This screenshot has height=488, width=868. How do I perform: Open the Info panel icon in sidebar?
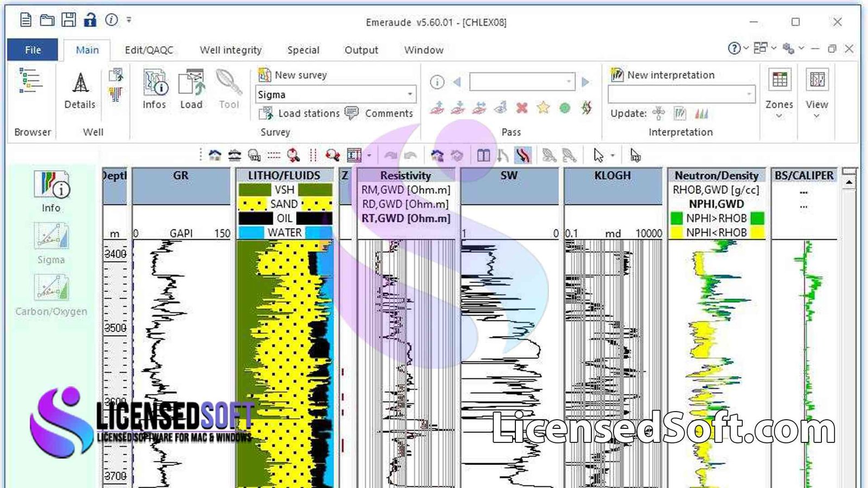click(x=52, y=184)
